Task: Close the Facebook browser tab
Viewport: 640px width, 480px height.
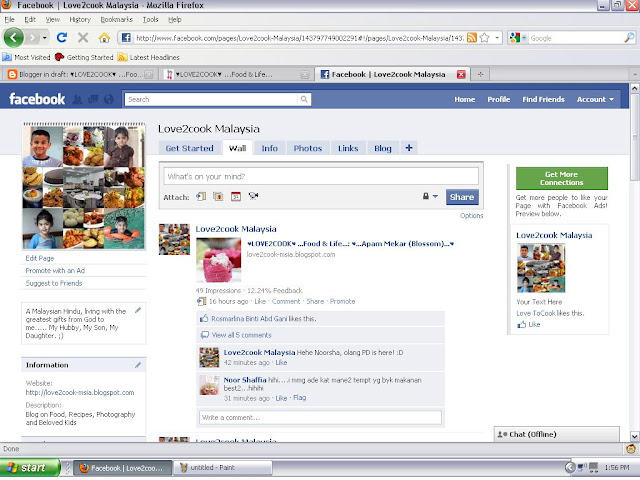Action: click(461, 74)
